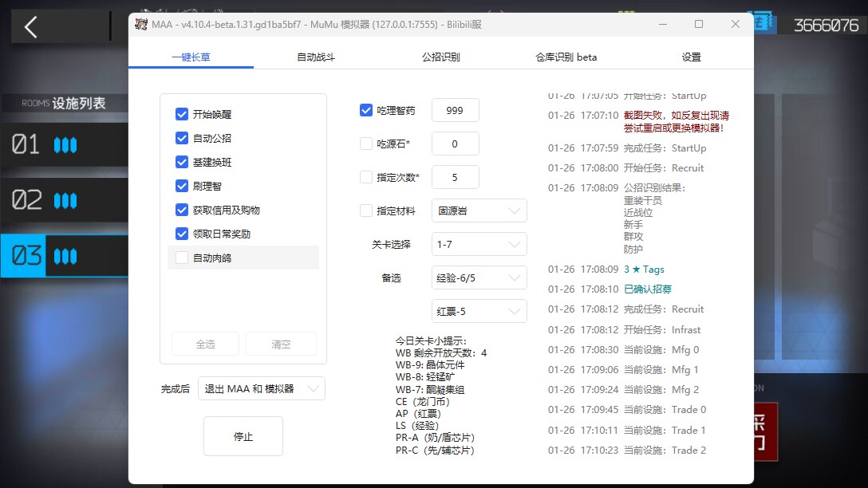Uncheck the 自动公招 checkbox
The height and width of the screenshot is (488, 868).
182,138
